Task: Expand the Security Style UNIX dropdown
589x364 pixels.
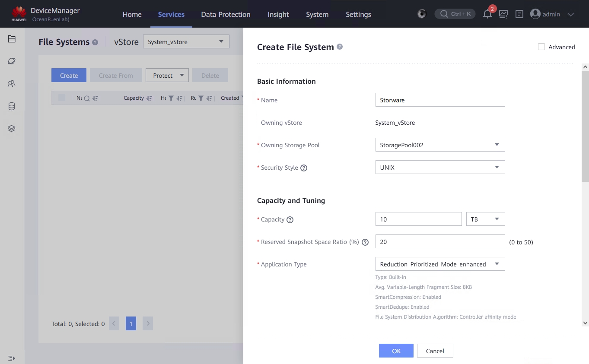Action: [x=440, y=168]
